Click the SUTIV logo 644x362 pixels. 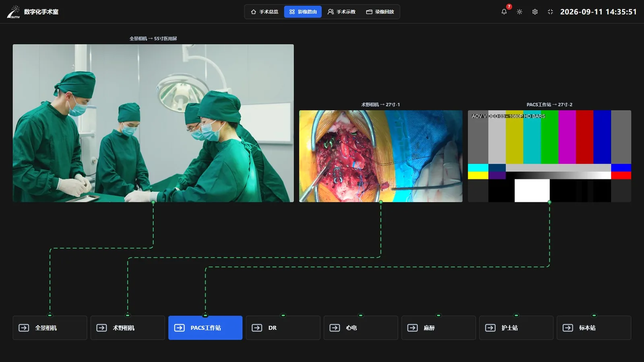tap(13, 12)
